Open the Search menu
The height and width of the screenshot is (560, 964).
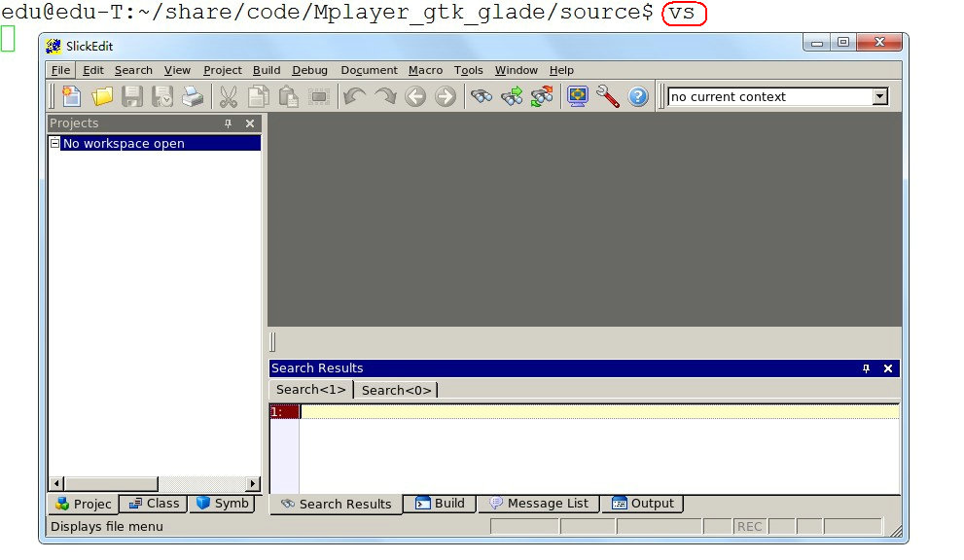(x=133, y=70)
